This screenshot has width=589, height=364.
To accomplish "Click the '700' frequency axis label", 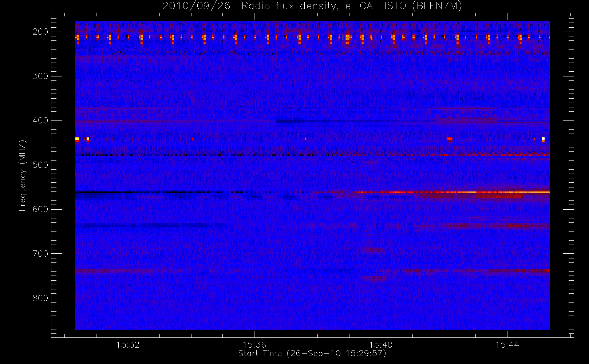I will point(40,254).
